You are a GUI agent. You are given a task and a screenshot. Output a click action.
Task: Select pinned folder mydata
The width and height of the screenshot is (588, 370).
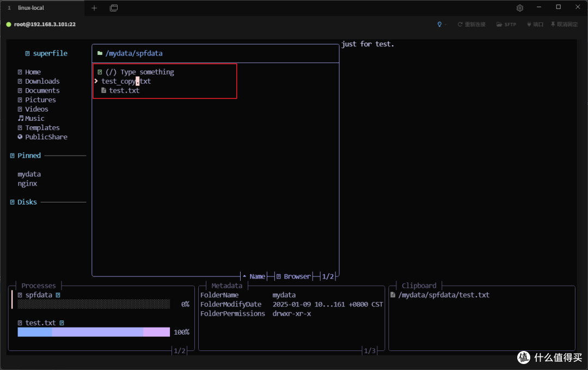(29, 174)
